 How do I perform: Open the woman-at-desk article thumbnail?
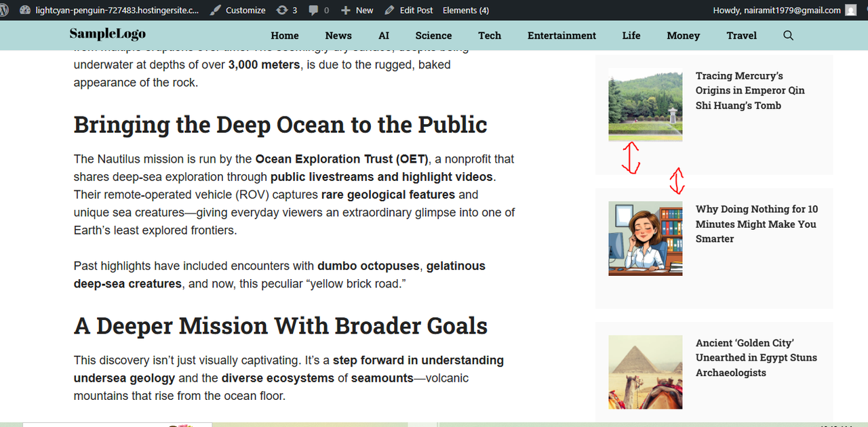coord(646,239)
